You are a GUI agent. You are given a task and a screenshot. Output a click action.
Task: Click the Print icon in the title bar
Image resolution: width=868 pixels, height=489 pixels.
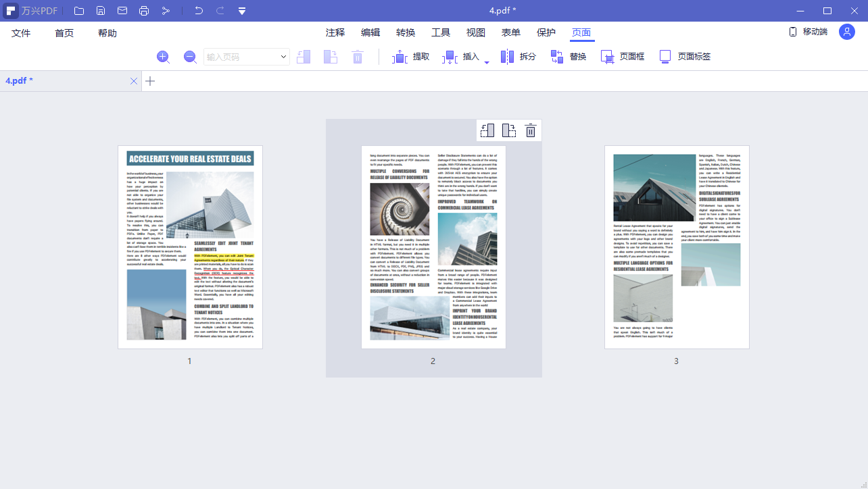[144, 11]
